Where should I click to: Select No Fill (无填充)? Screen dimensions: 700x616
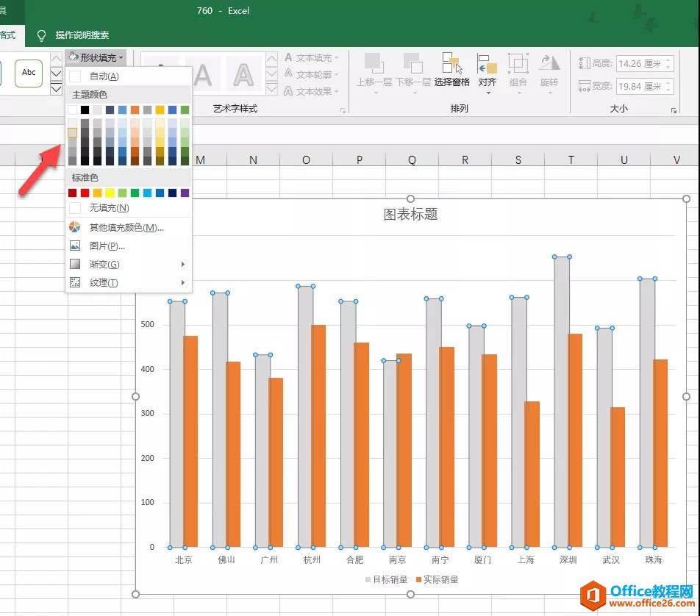pos(109,208)
